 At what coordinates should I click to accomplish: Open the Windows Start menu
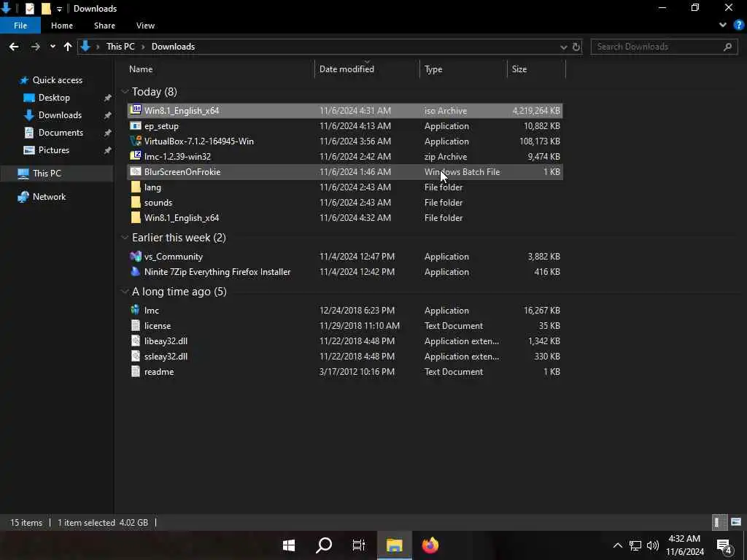click(x=289, y=545)
